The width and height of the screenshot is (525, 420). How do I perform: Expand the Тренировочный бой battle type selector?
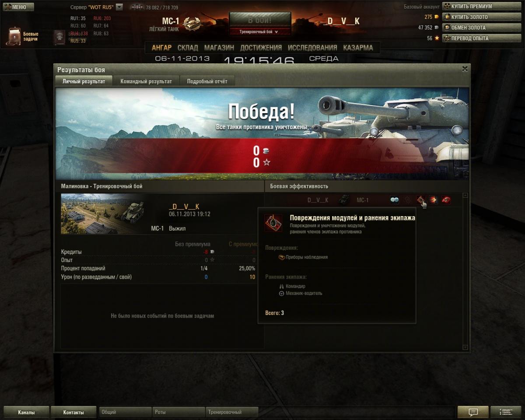point(260,31)
